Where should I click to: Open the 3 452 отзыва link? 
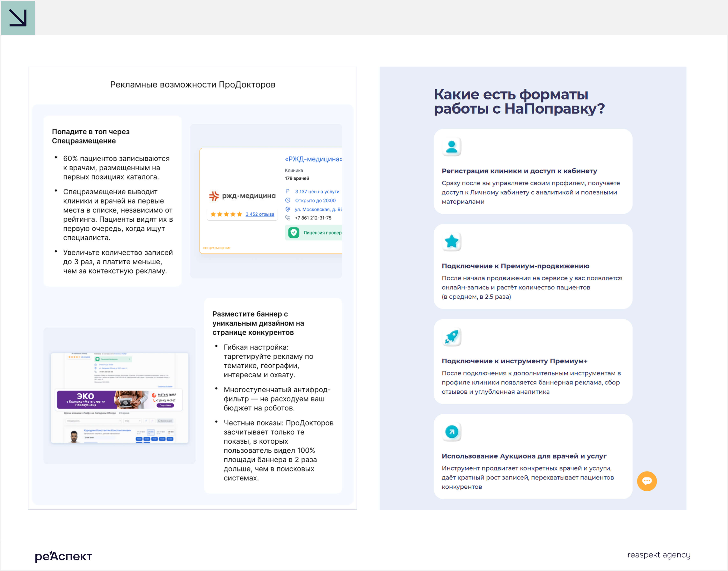[x=260, y=214]
